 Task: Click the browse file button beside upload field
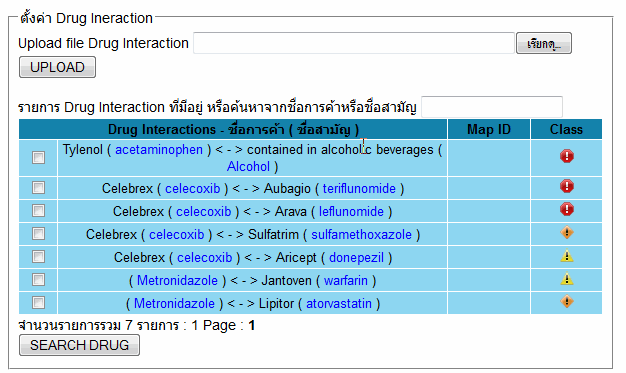point(544,43)
